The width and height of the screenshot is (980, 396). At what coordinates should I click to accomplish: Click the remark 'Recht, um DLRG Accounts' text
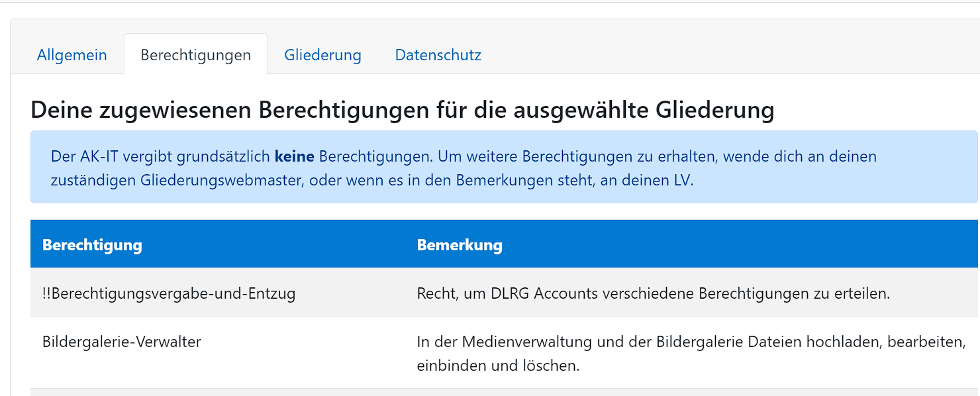pos(497,293)
